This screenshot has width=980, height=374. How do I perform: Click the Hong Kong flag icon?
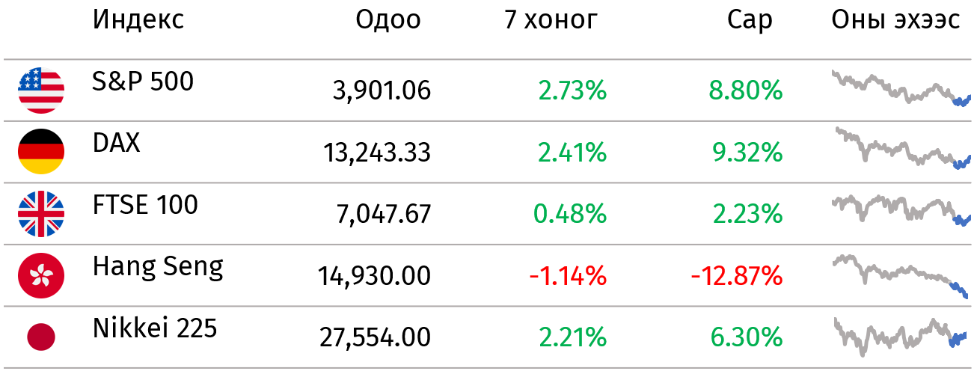(41, 275)
